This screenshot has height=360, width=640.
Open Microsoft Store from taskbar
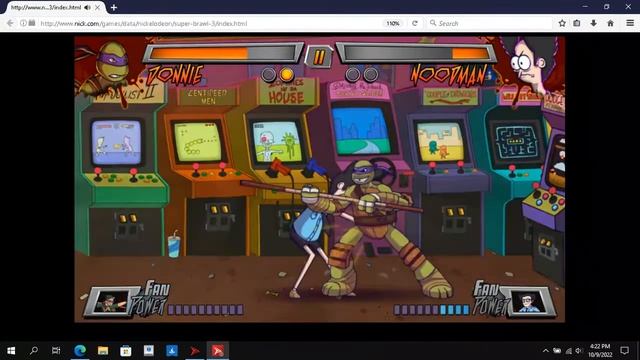click(x=126, y=350)
